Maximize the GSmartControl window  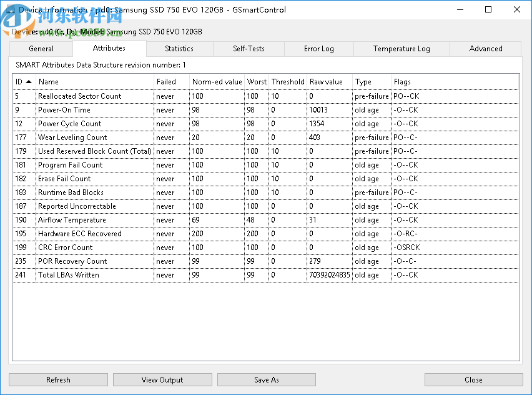point(488,9)
